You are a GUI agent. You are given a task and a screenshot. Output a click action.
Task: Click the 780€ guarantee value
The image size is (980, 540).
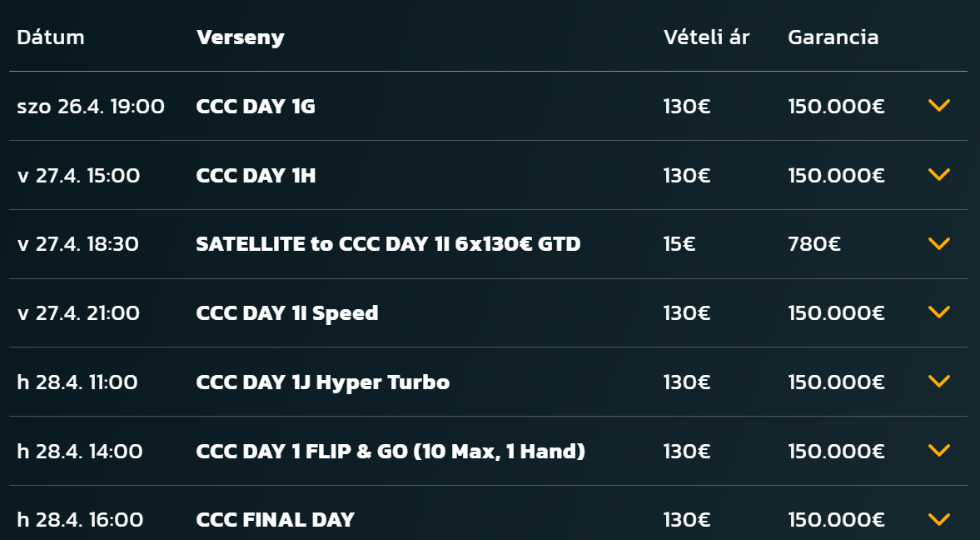[813, 244]
